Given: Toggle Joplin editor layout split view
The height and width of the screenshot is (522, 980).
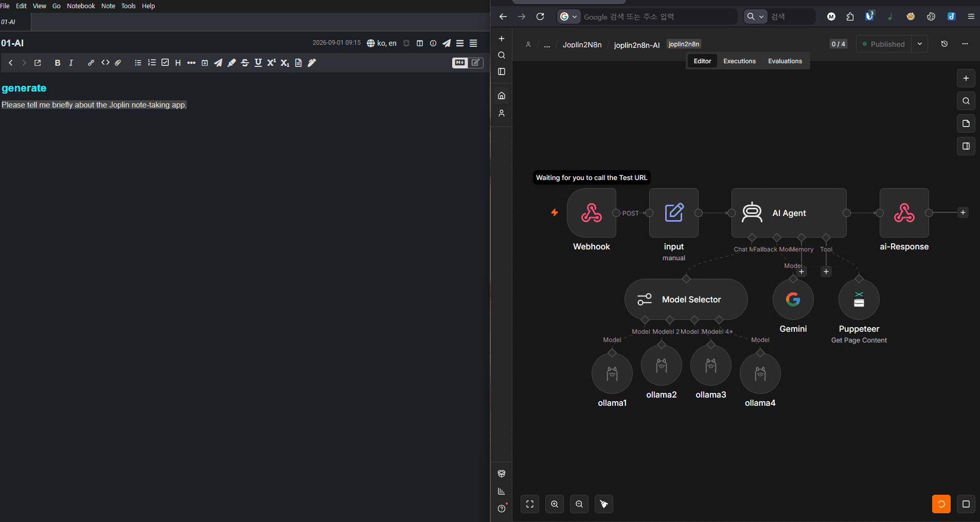Looking at the screenshot, I should pyautogui.click(x=420, y=43).
